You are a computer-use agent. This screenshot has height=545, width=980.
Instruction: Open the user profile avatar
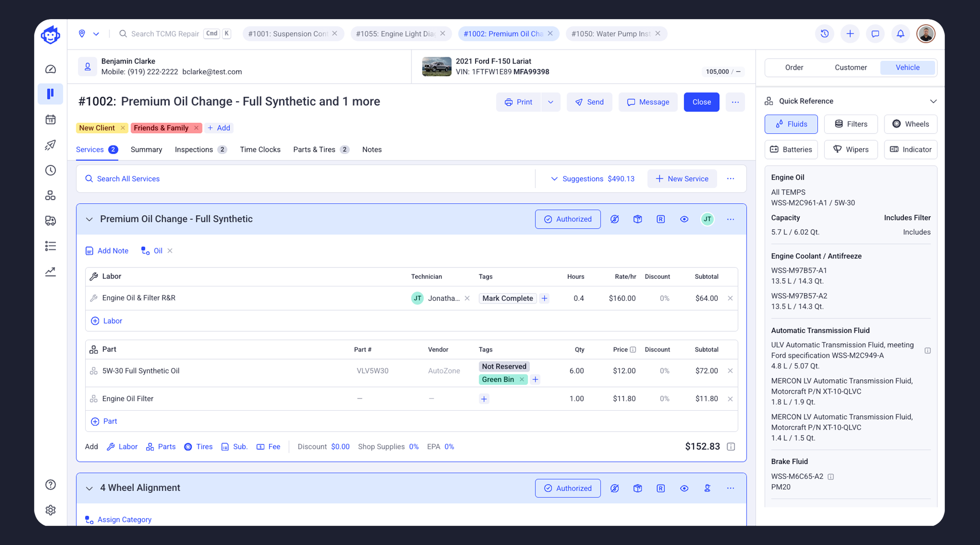tap(926, 34)
